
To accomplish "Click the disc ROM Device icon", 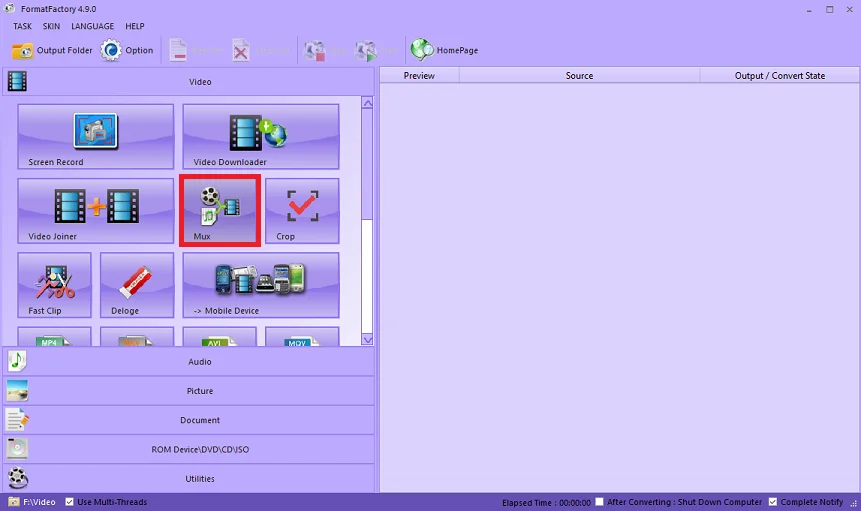I will click(17, 449).
